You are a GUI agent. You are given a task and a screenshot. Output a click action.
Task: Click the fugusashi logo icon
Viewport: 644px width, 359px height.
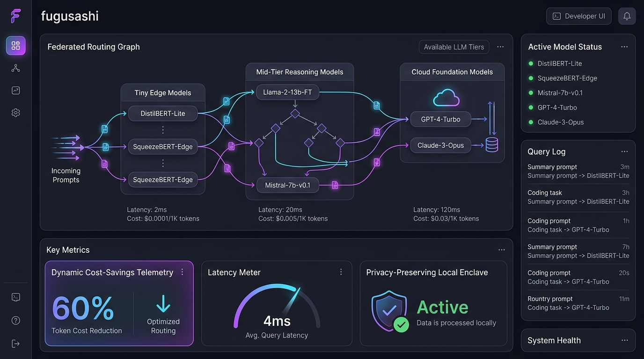16,16
